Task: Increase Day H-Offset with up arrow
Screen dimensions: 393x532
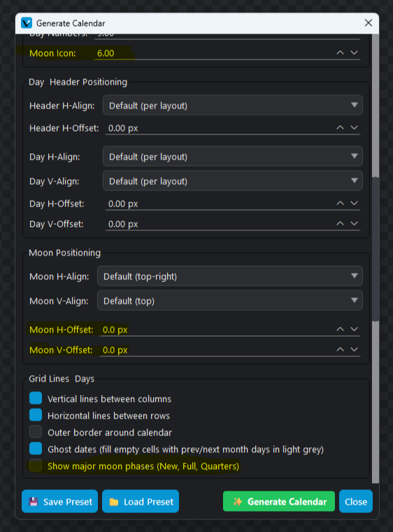Action: coord(340,204)
